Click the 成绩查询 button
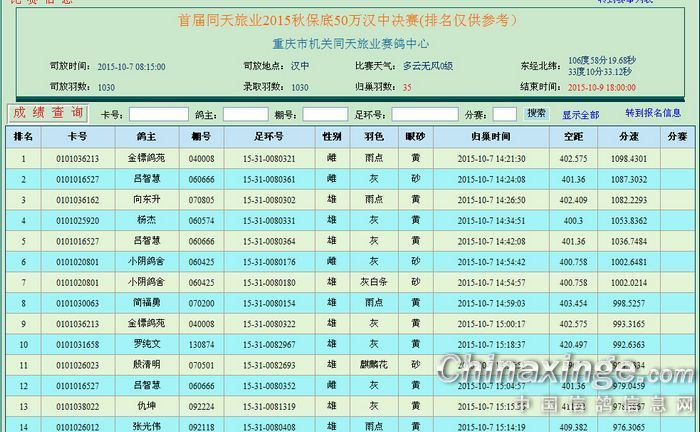This screenshot has height=432, width=700. click(x=49, y=114)
